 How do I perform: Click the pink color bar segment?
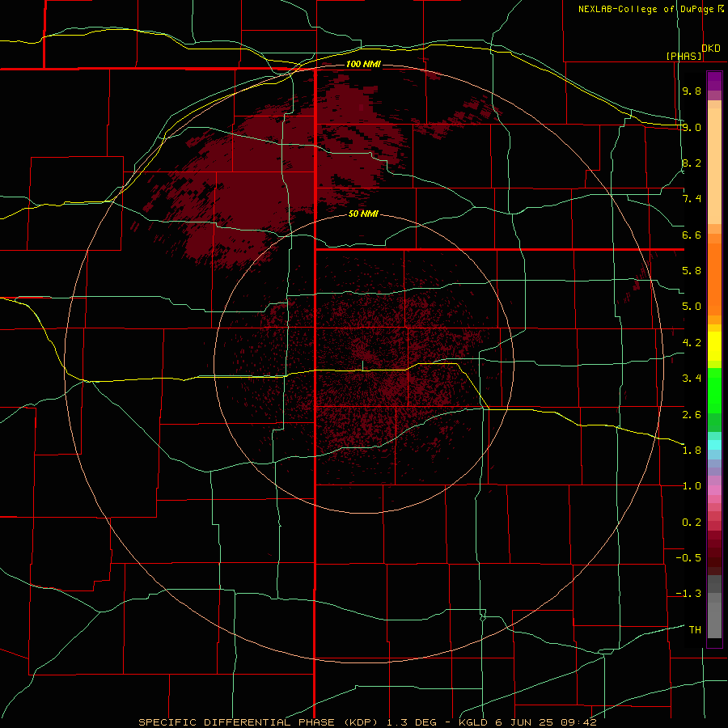(714, 490)
